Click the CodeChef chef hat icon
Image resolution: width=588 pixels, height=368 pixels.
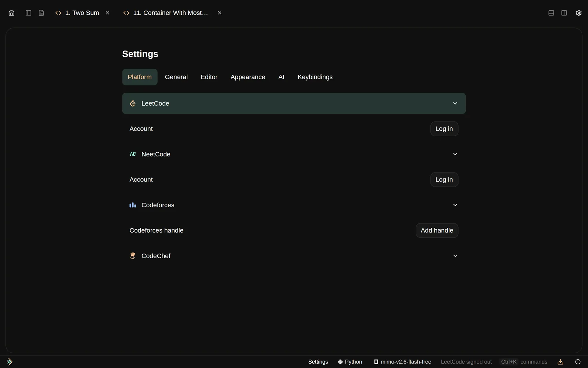coord(133,256)
